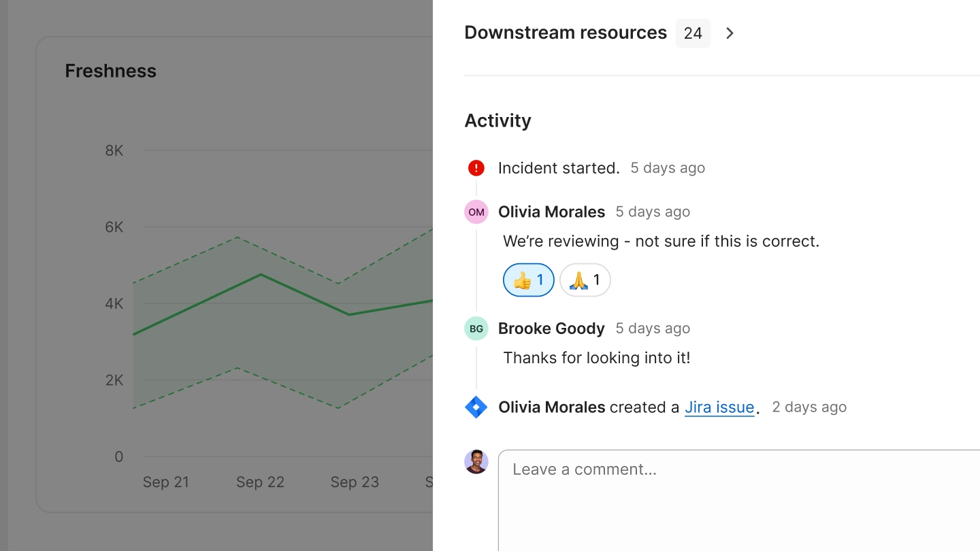Open the Jira issue link
980x551 pixels.
[x=719, y=407]
